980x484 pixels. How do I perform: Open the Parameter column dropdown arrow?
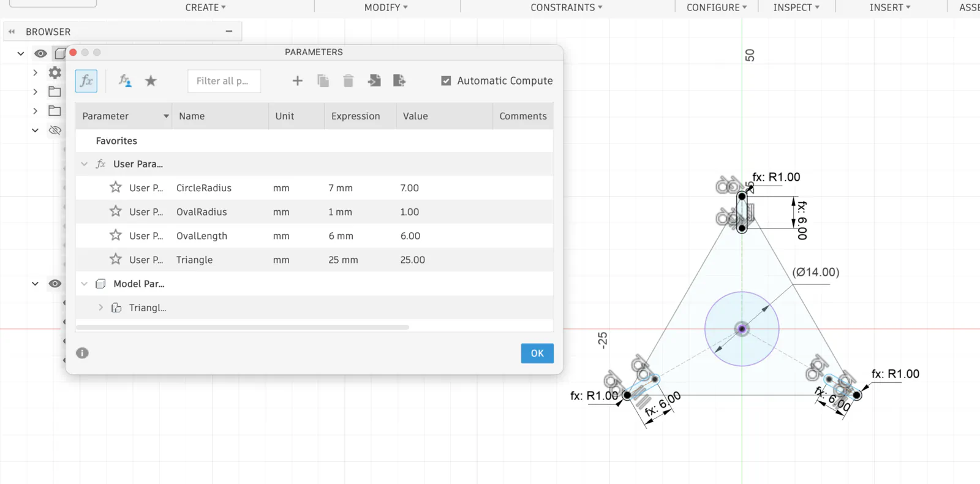tap(166, 116)
